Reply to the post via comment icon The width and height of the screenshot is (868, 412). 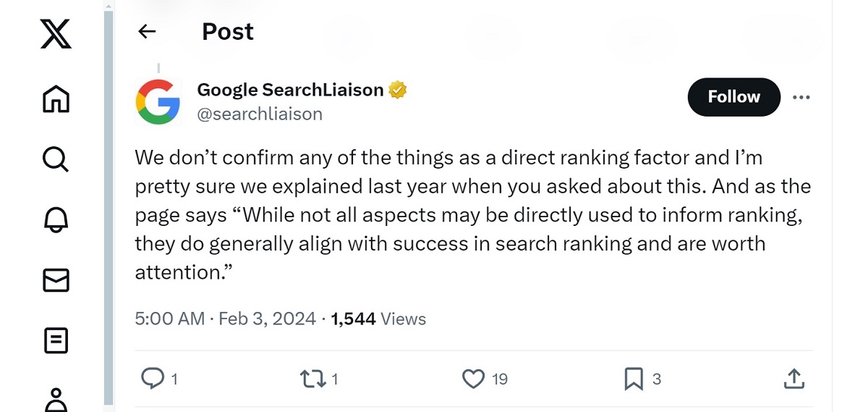pyautogui.click(x=152, y=378)
